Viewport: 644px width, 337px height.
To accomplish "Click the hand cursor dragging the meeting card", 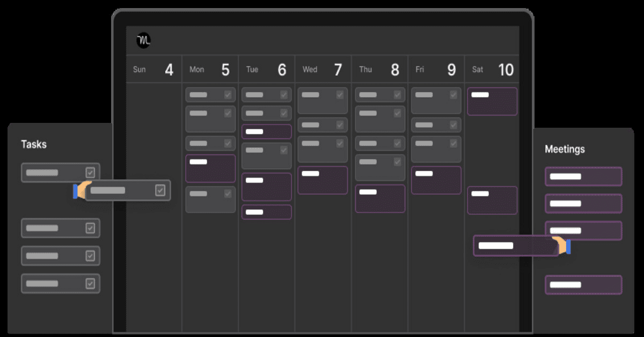I will pos(562,246).
